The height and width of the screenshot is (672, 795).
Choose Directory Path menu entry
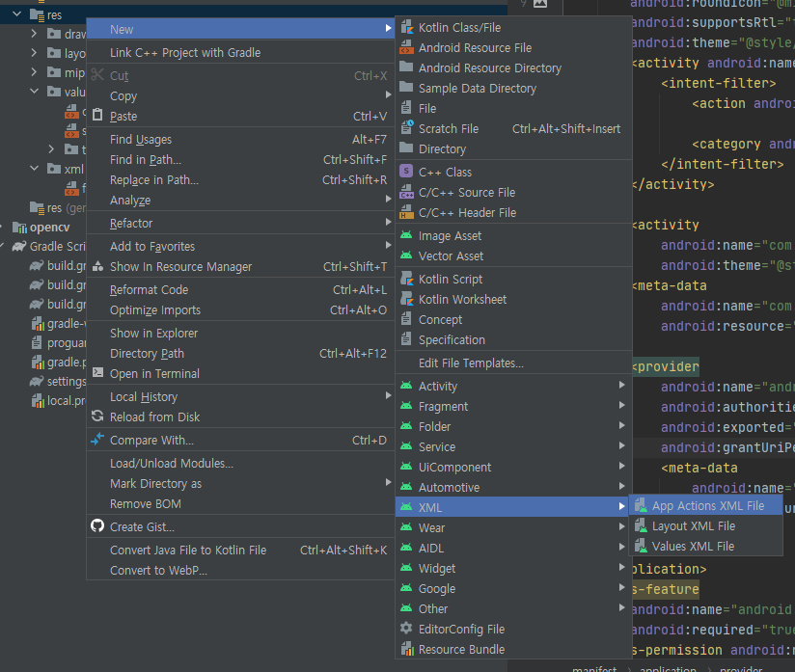240,353
